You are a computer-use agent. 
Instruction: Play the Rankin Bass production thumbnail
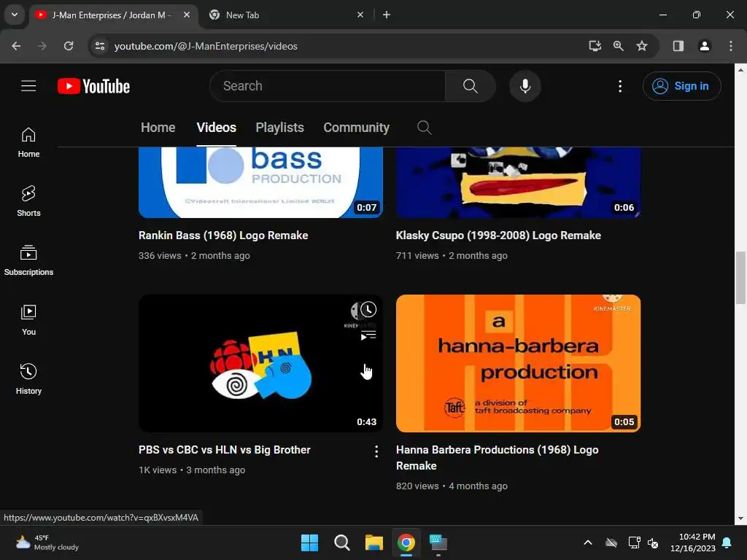pyautogui.click(x=260, y=182)
